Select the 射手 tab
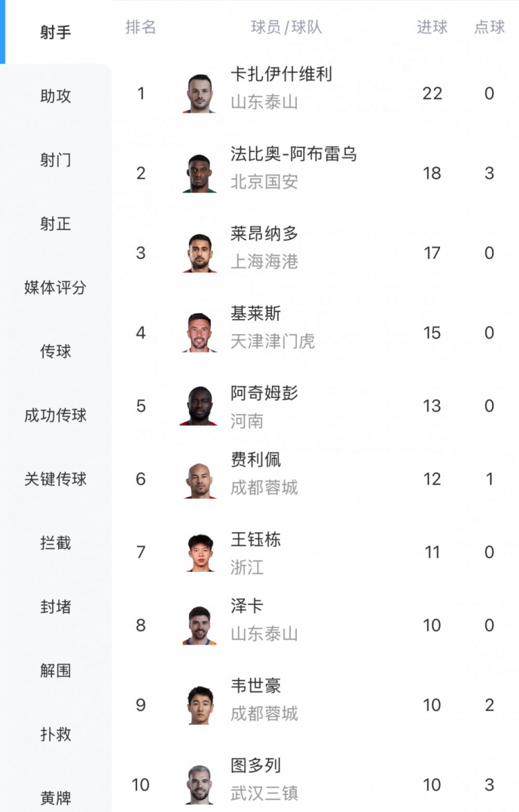Viewport: 519px width, 812px height. click(55, 33)
